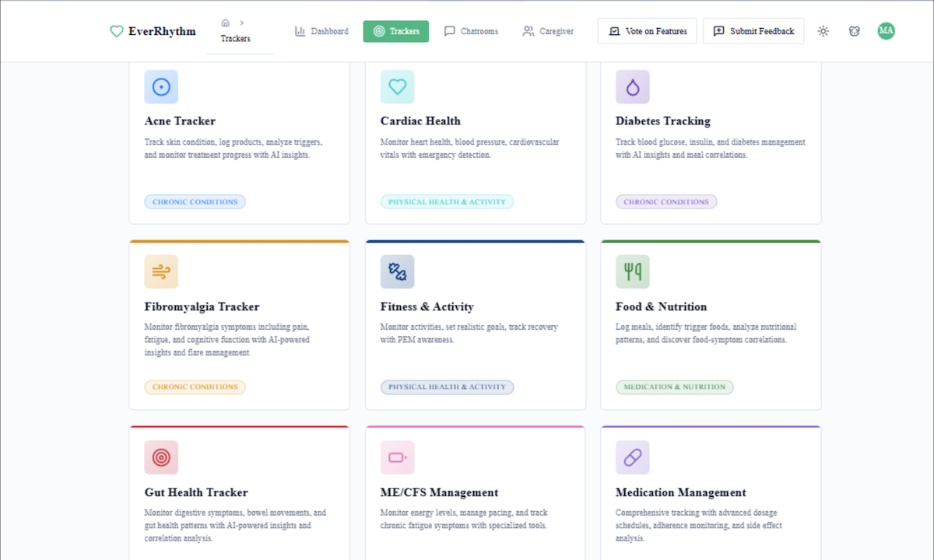Screen dimensions: 934x560
Task: Open the Chatrooms tab
Action: [471, 31]
